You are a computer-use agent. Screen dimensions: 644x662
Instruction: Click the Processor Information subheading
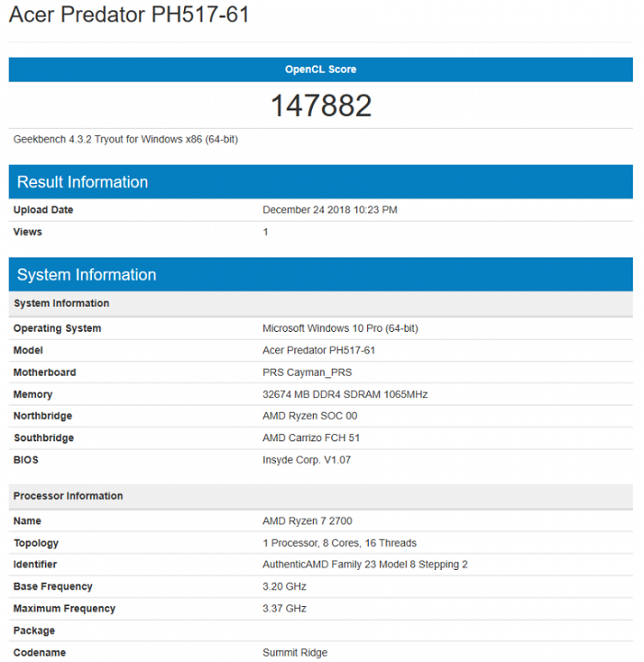point(321,496)
